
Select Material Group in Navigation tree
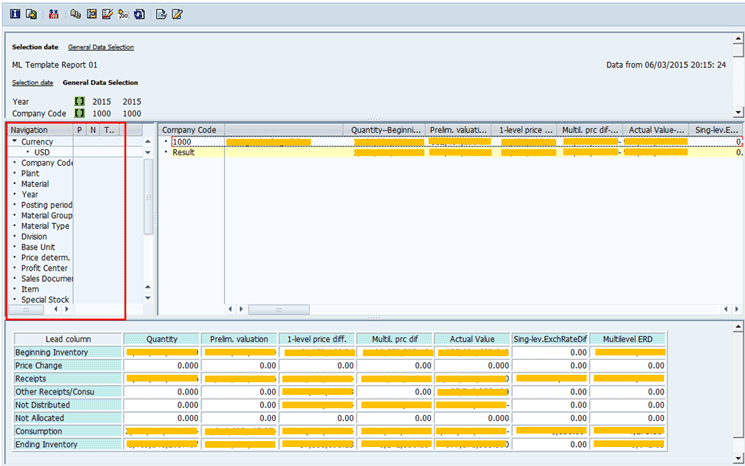click(47, 215)
